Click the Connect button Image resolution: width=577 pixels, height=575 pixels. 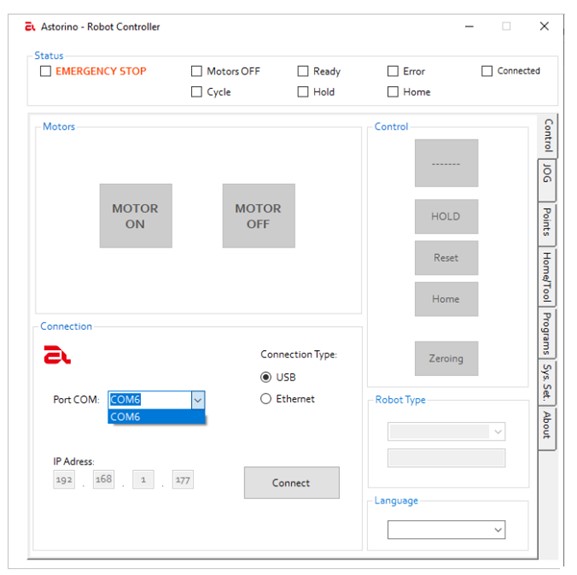[292, 483]
